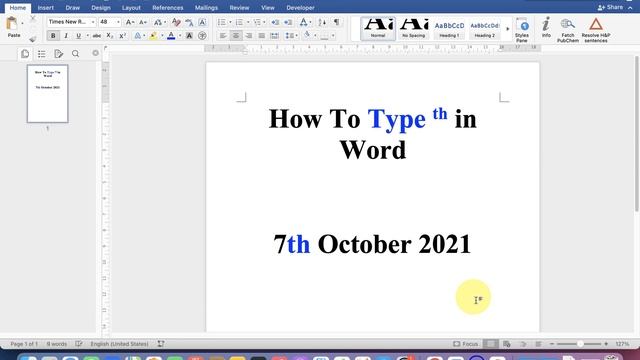Open the thumbnails pane icon in sidebar
Viewport: 640px width, 360px height.
[x=25, y=54]
